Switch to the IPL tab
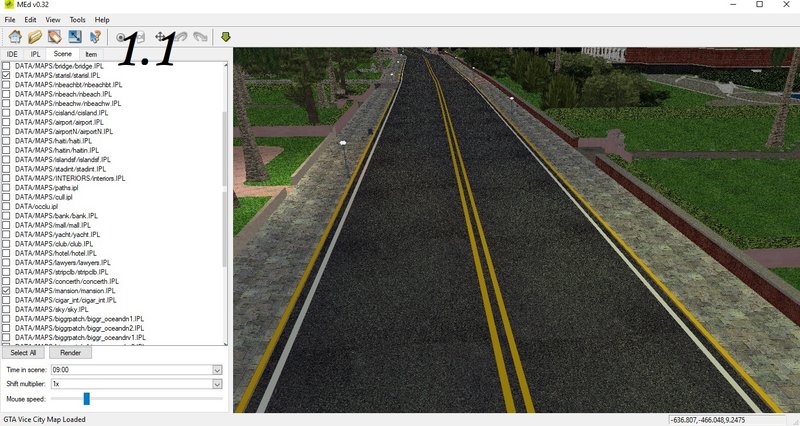The height and width of the screenshot is (426, 800). (x=35, y=54)
